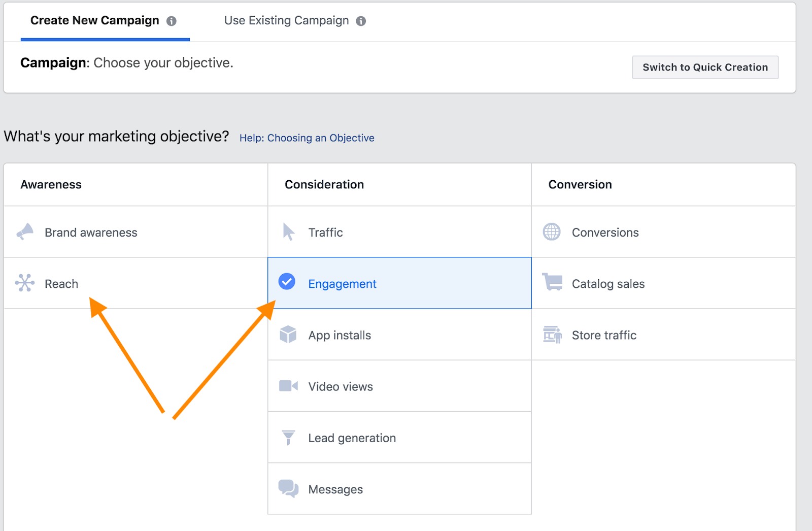
Task: Click info icon beside Create New Campaign
Action: 172,21
